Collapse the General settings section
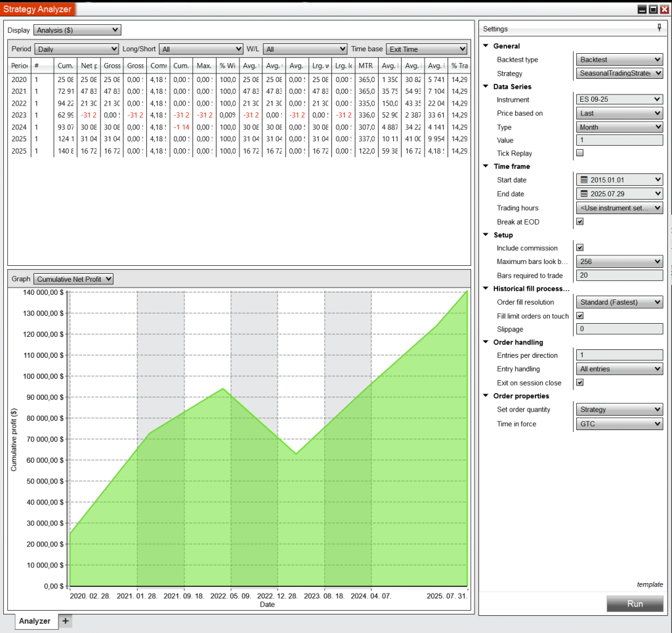The width and height of the screenshot is (672, 633). click(x=486, y=45)
